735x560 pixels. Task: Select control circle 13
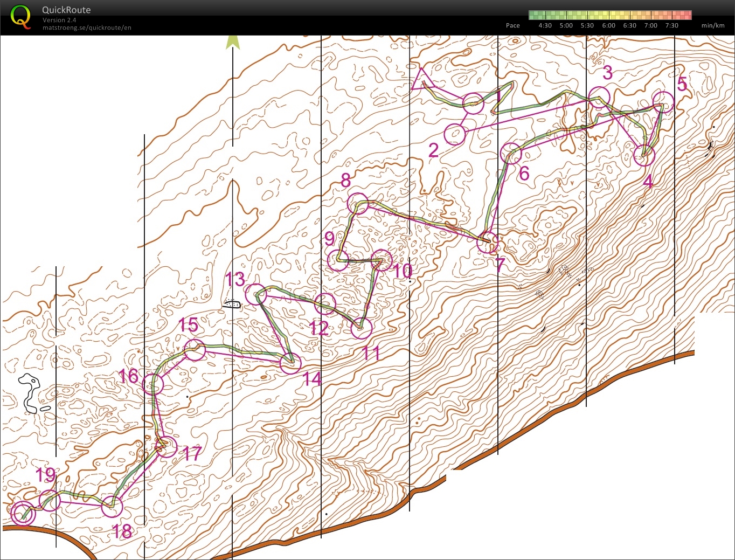[x=255, y=294]
